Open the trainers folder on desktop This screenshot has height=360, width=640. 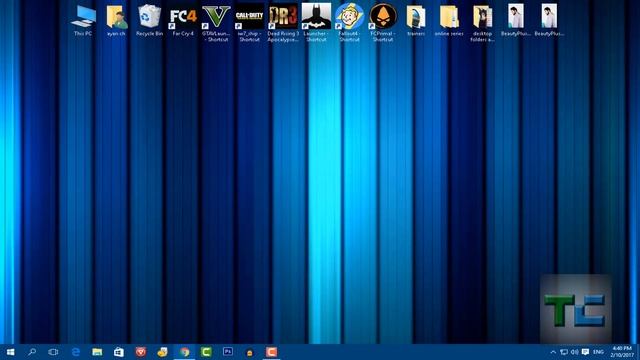[416, 20]
